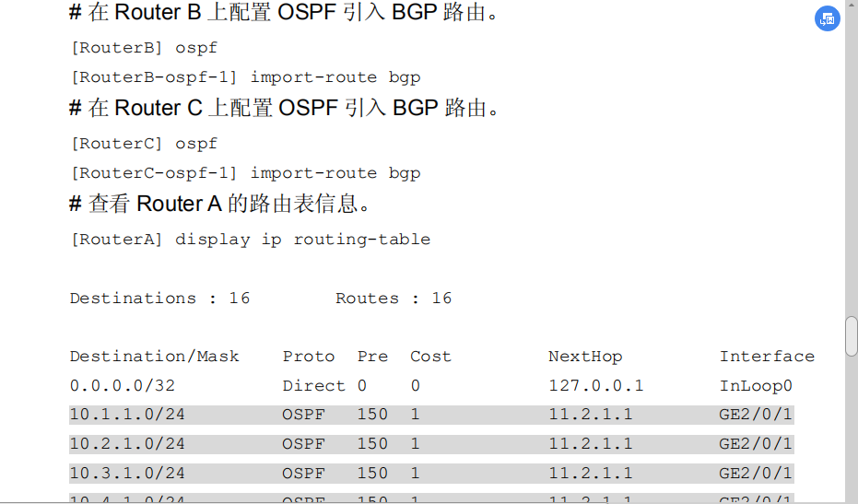
Task: Click the scrollbar up arrow
Action: coord(852,6)
